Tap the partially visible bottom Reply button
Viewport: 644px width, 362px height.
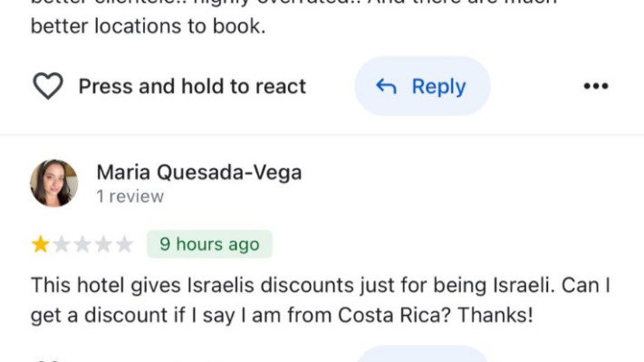[421, 355]
